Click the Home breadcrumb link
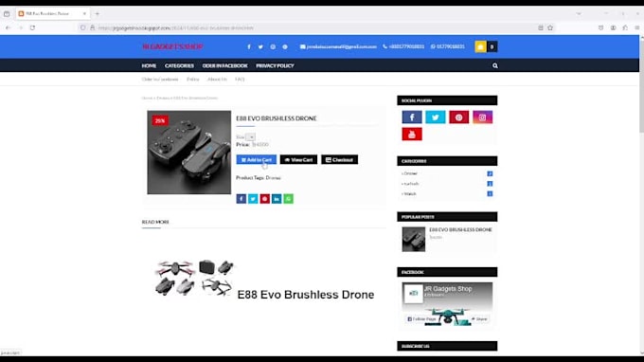The width and height of the screenshot is (644, 362). (x=147, y=99)
